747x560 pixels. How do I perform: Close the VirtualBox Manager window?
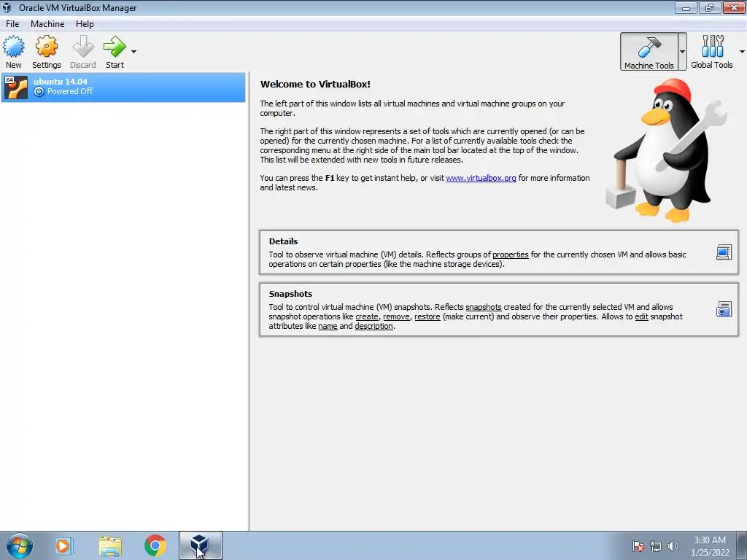734,7
